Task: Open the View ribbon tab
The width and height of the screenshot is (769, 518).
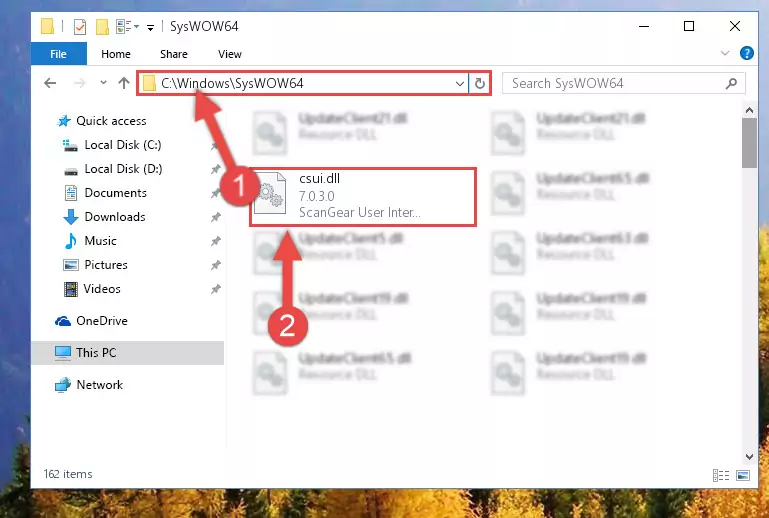Action: pos(230,54)
